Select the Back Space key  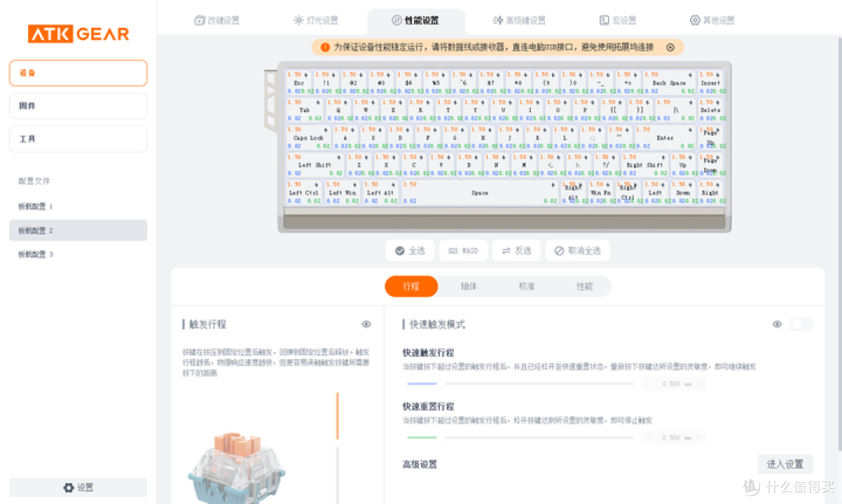click(x=669, y=83)
